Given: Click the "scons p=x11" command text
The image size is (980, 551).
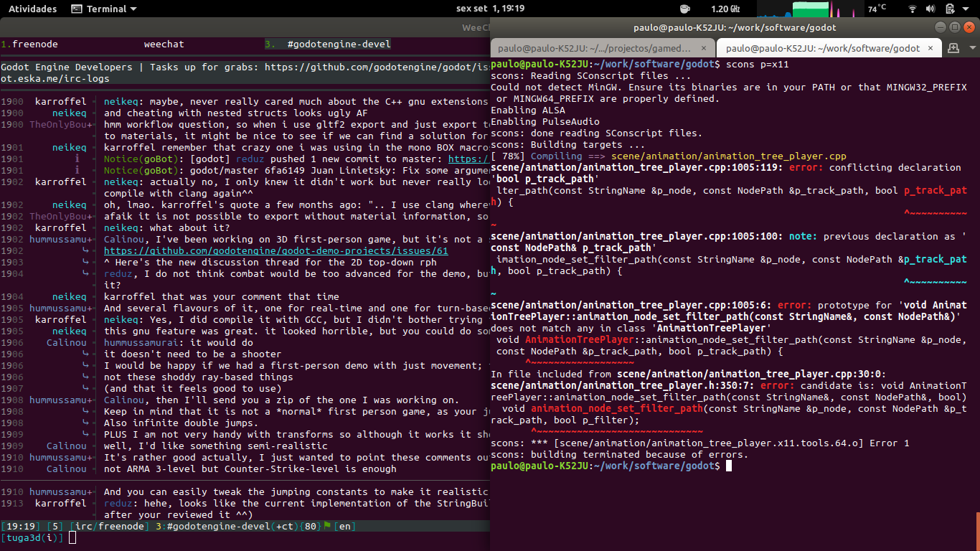Looking at the screenshot, I should click(758, 64).
